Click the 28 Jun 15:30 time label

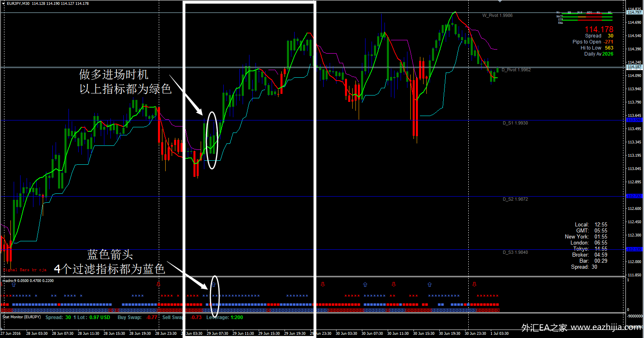click(114, 333)
